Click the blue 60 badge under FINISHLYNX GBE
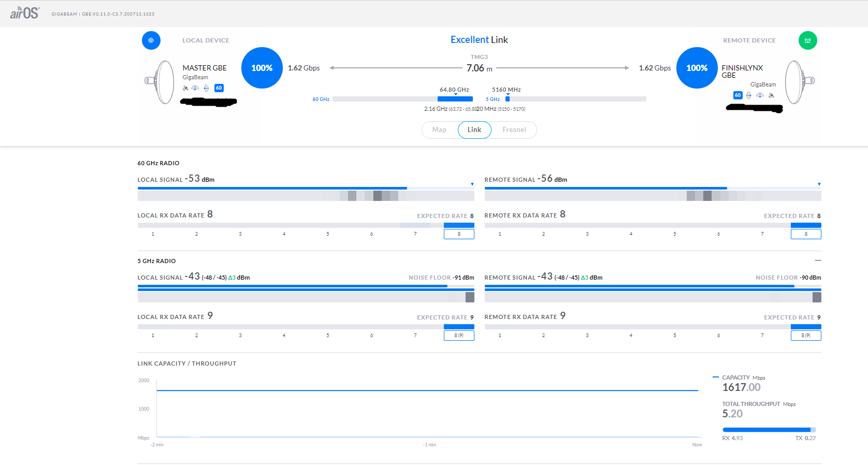The height and width of the screenshot is (465, 868). (x=737, y=95)
